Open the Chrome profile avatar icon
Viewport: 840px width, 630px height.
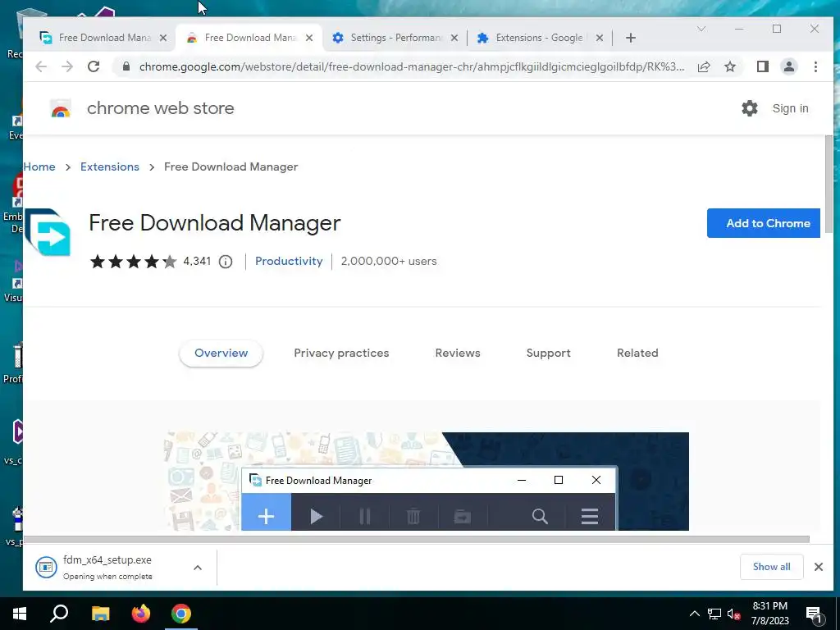point(788,66)
